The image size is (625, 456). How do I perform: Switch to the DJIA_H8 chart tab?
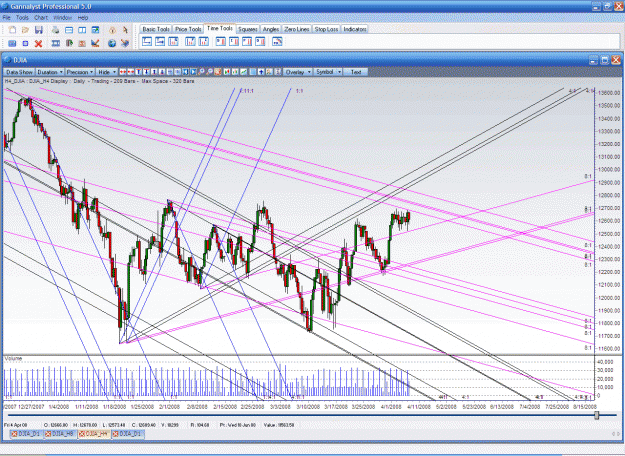(60, 434)
